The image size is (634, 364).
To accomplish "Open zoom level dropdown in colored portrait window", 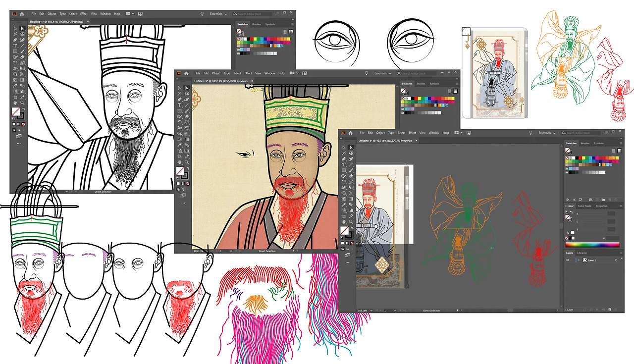I will [x=206, y=251].
